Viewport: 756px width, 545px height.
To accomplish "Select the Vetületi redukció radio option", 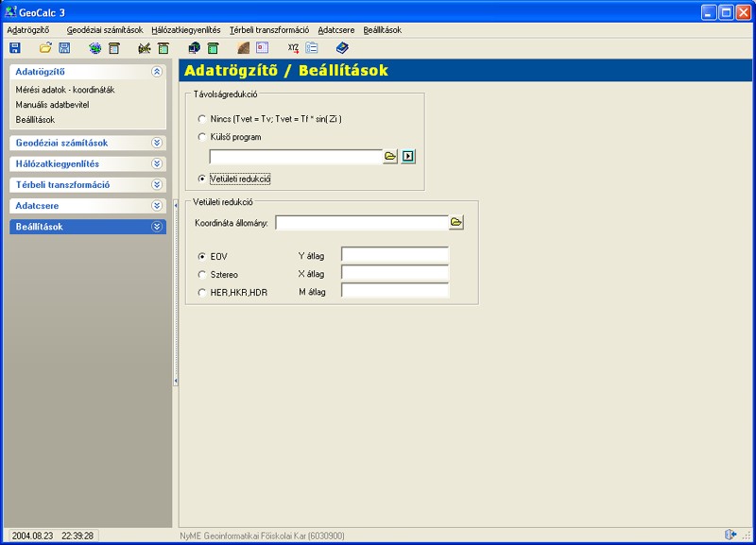I will pyautogui.click(x=202, y=179).
